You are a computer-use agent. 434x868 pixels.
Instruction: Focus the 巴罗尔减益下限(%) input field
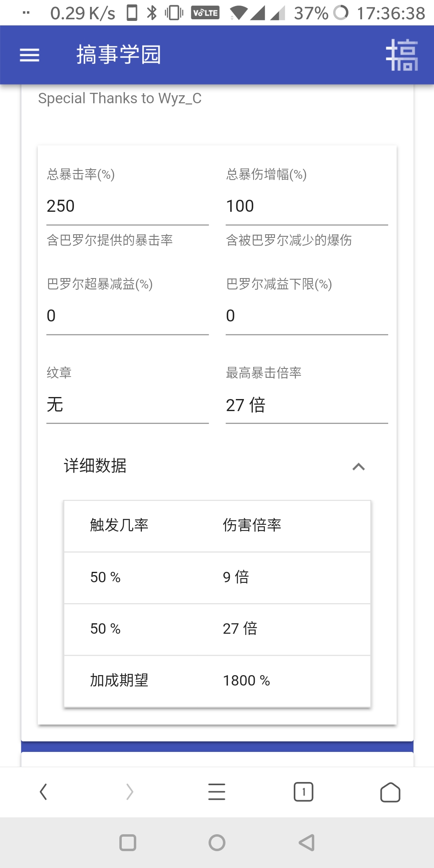pos(307,316)
